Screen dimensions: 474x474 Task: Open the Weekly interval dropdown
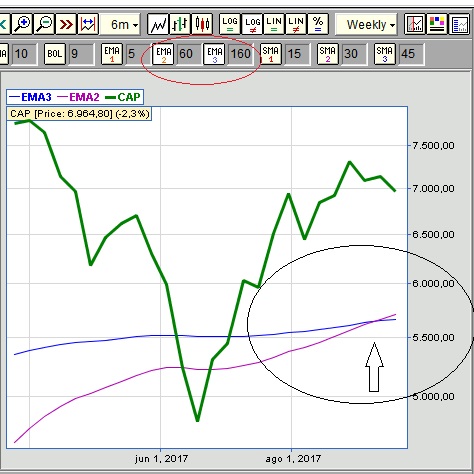click(366, 24)
